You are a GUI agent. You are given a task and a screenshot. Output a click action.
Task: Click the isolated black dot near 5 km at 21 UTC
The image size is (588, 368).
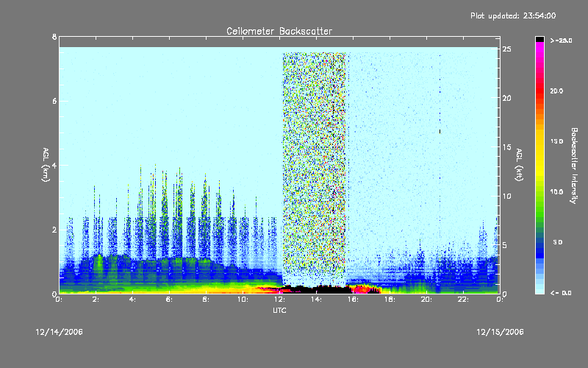point(440,132)
